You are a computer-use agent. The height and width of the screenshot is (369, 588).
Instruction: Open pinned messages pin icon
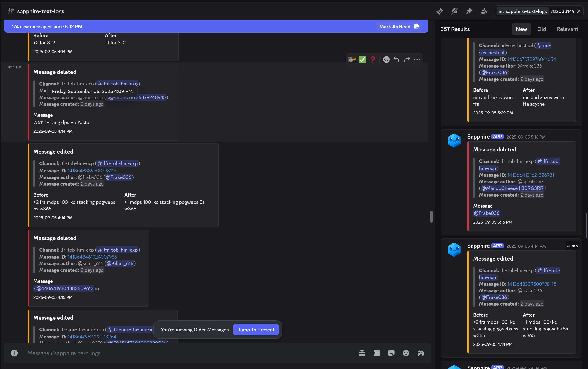(x=469, y=11)
